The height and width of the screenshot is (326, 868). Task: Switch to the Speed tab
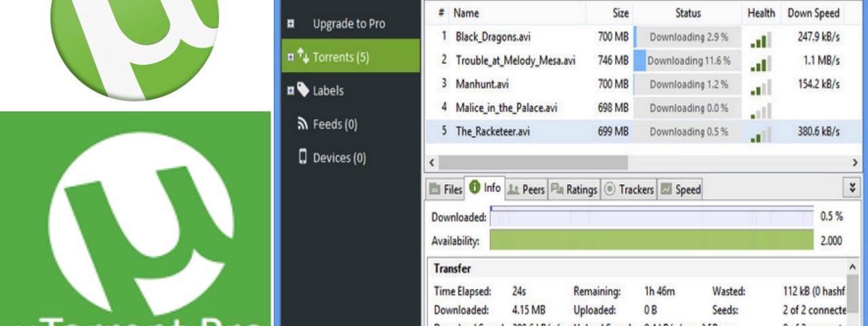point(680,189)
